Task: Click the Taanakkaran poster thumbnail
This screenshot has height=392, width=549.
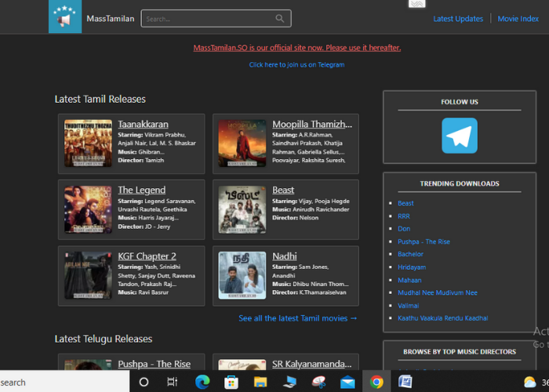Action: [x=88, y=143]
